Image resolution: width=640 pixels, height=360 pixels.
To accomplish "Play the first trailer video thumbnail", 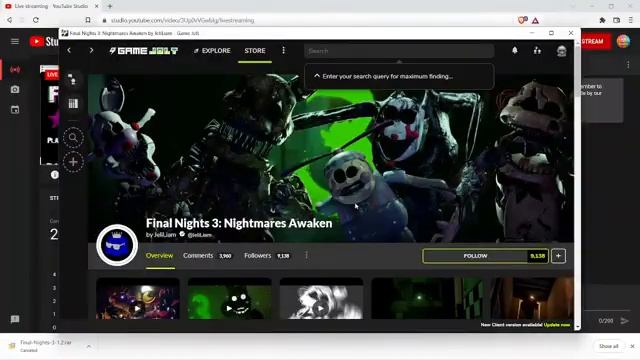I will coord(138,299).
